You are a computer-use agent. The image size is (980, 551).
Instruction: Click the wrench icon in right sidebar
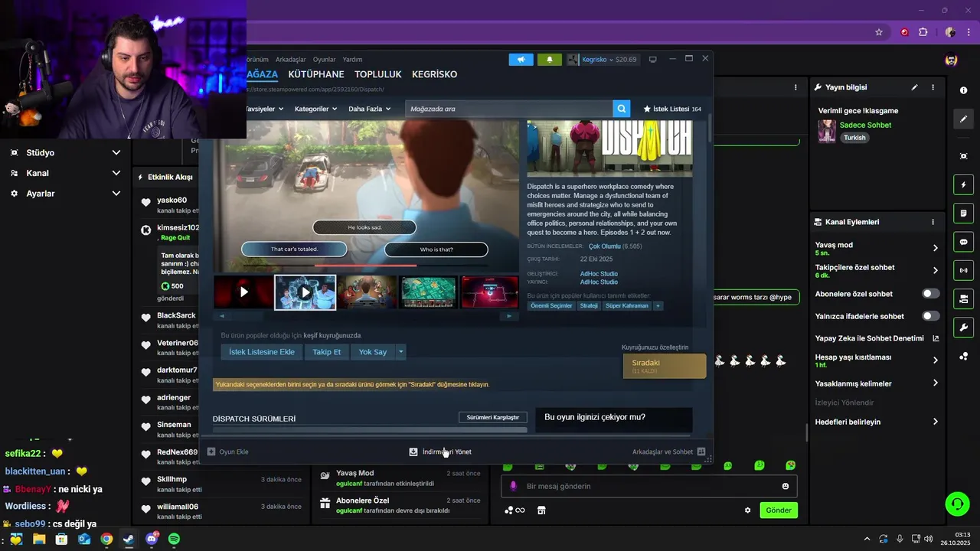click(x=963, y=328)
